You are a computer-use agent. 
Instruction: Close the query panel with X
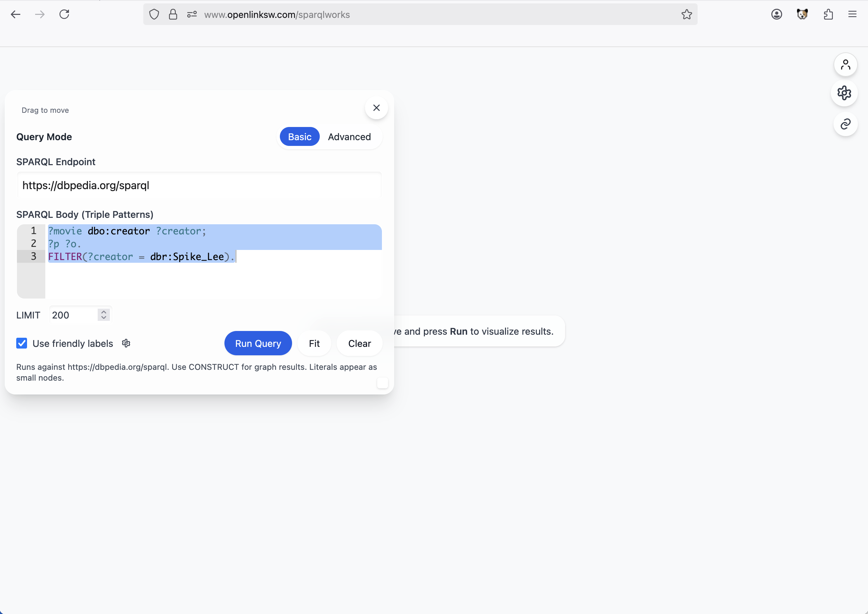[x=376, y=108]
